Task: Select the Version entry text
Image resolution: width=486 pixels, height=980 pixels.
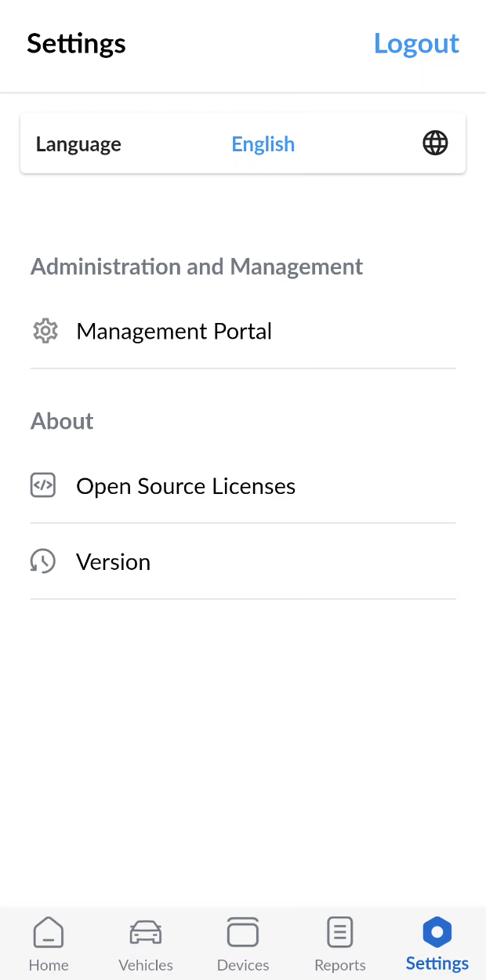Action: point(114,562)
